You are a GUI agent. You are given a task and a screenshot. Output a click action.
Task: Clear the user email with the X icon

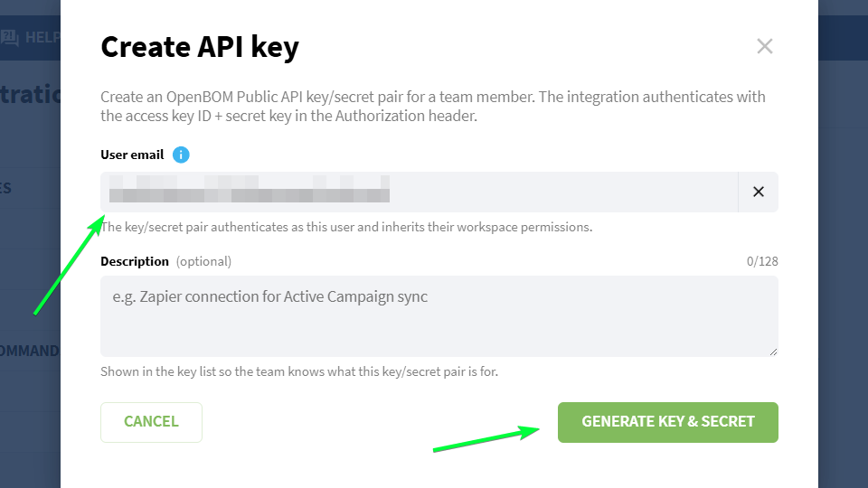tap(759, 192)
